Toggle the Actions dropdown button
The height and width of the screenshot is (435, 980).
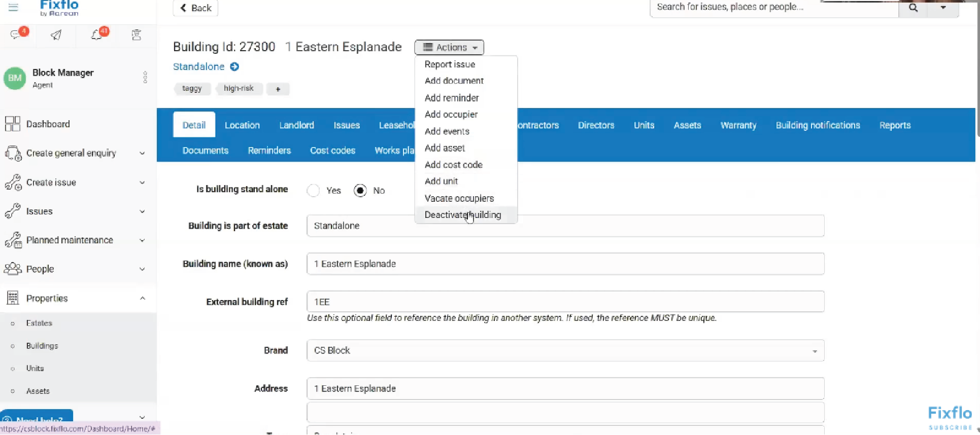[x=449, y=48]
